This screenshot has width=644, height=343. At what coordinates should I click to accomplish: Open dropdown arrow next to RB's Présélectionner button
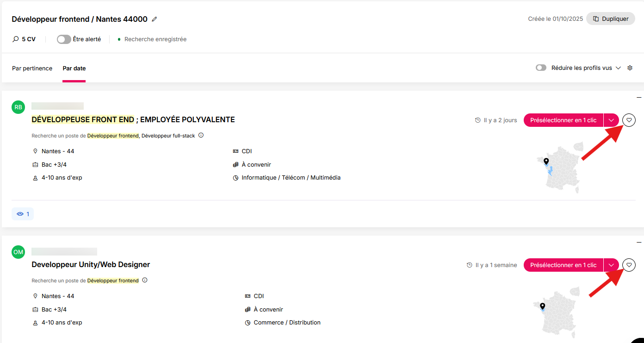(611, 120)
